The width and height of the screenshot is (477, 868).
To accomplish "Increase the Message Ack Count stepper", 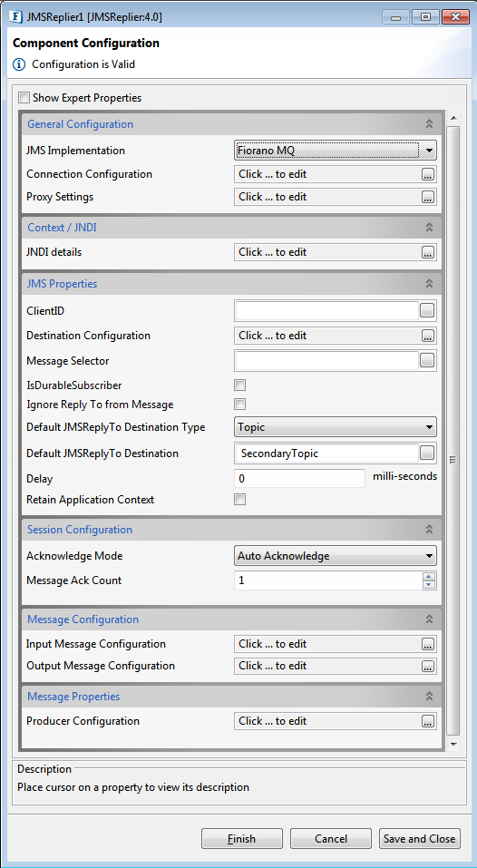I will [x=429, y=577].
